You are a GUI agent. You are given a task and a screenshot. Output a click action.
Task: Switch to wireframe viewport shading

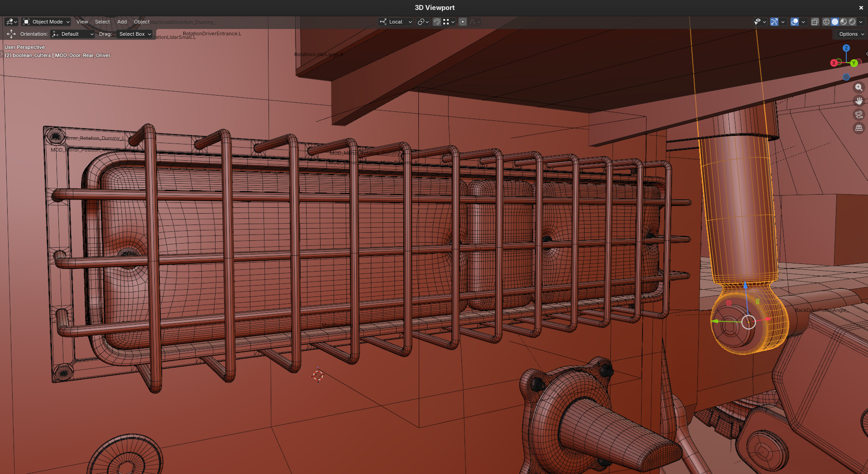826,22
